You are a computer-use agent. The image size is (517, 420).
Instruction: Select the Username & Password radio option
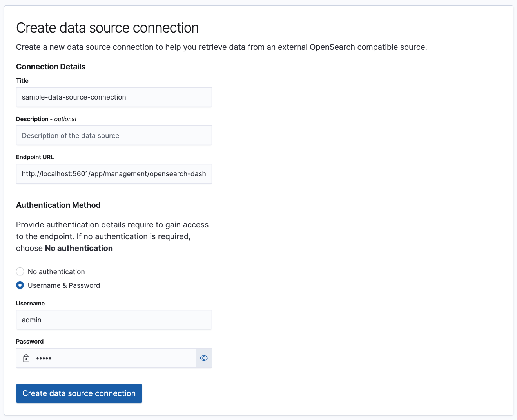(20, 285)
